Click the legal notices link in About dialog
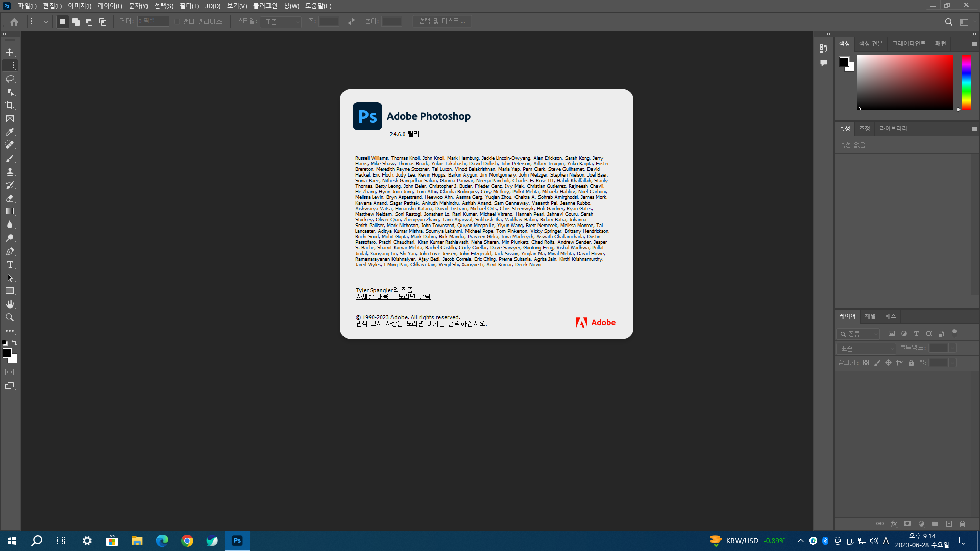The image size is (980, 551). click(x=422, y=324)
